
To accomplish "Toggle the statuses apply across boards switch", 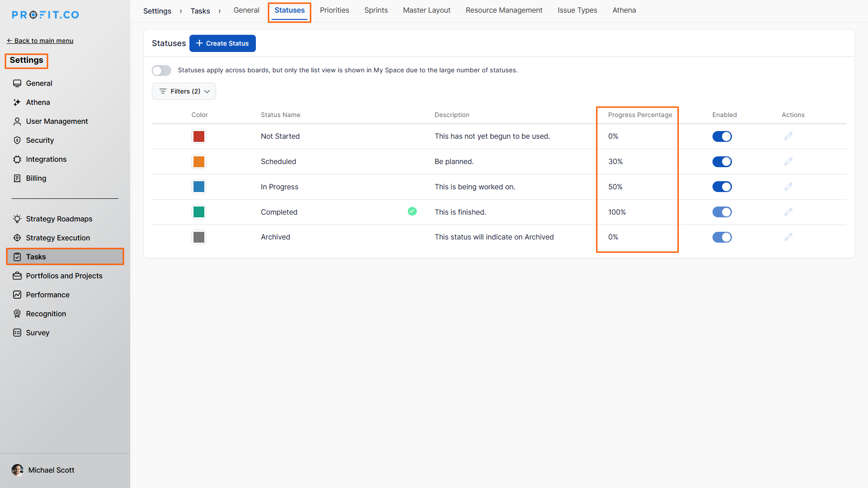I will pyautogui.click(x=161, y=70).
